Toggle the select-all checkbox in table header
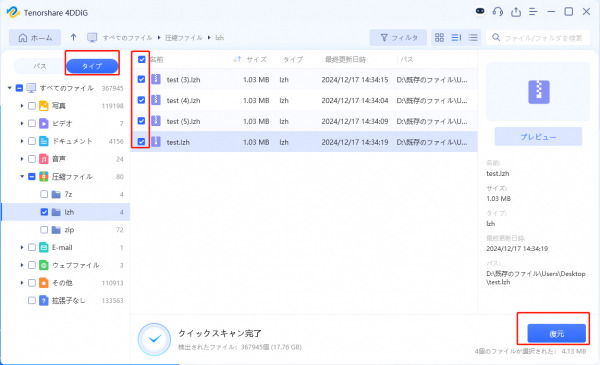Image resolution: width=600 pixels, height=365 pixels. point(142,59)
